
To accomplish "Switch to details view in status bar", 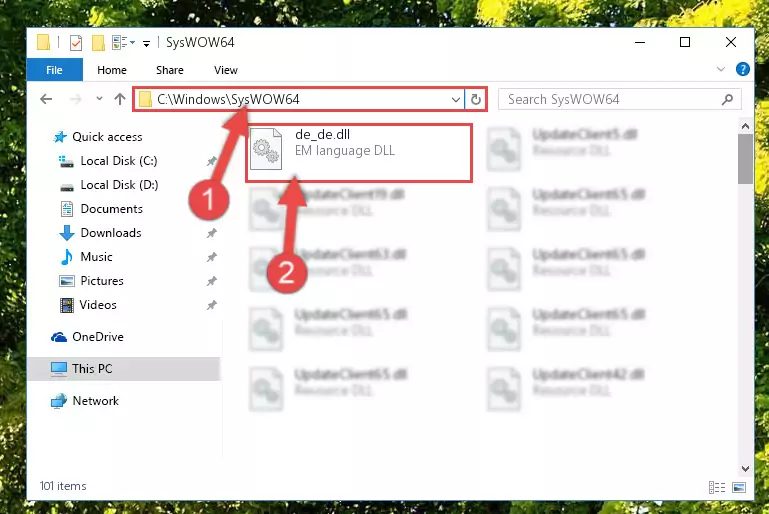I will (x=717, y=487).
